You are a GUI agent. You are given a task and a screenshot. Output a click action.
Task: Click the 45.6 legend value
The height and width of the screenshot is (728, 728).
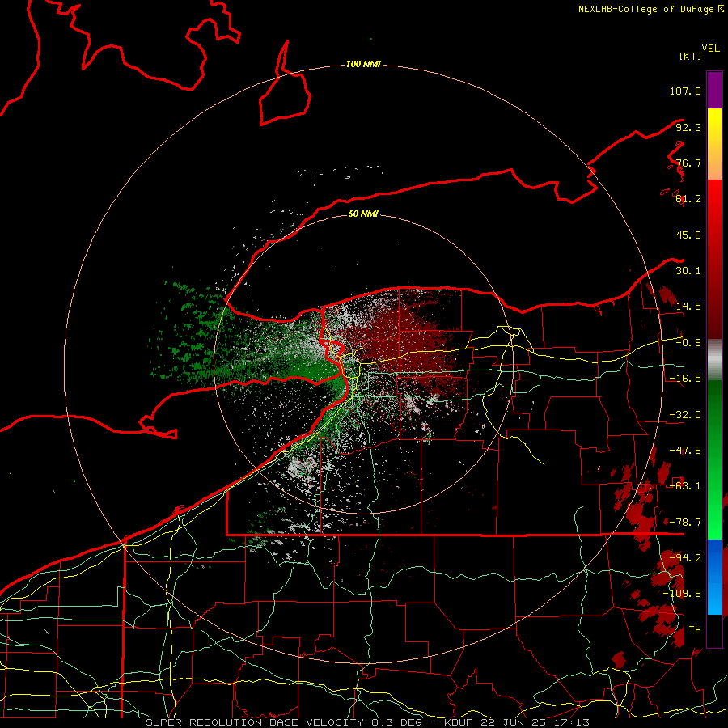[x=688, y=235]
